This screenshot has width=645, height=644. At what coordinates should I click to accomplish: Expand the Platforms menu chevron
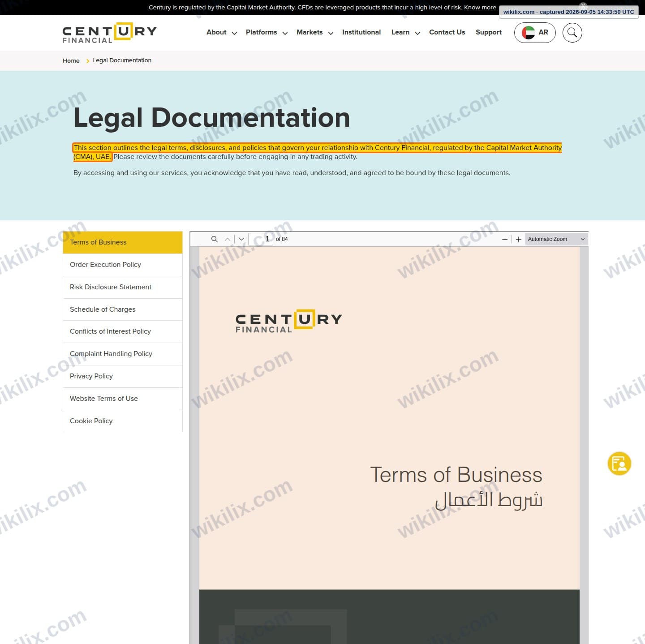pyautogui.click(x=285, y=33)
